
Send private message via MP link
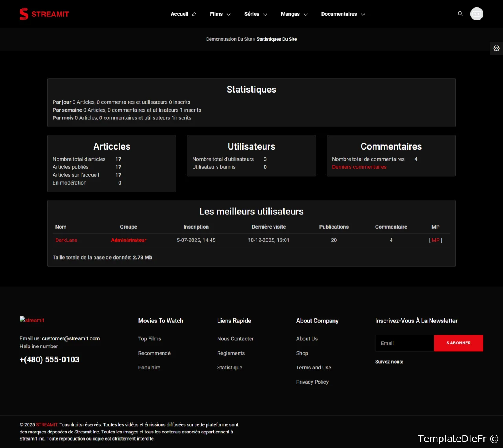click(x=435, y=240)
